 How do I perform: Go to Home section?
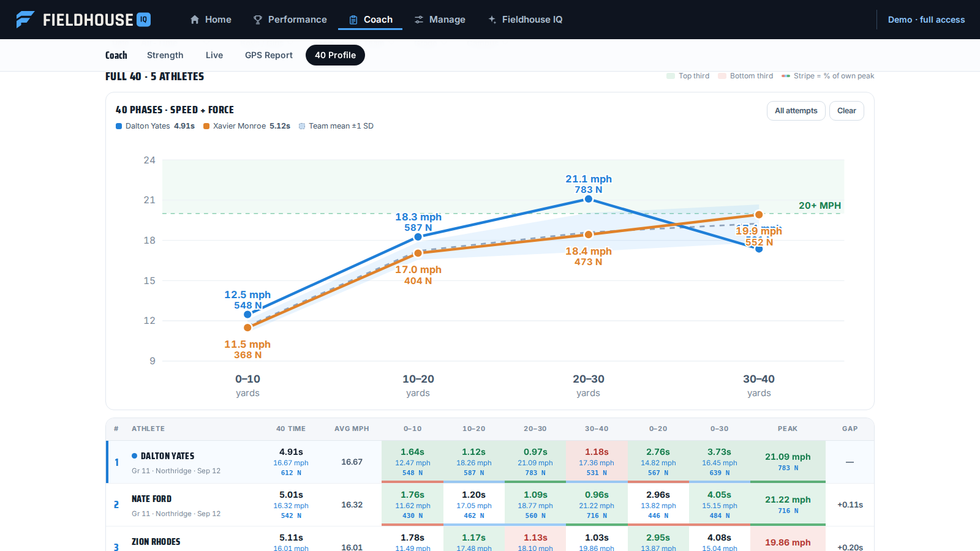point(211,20)
